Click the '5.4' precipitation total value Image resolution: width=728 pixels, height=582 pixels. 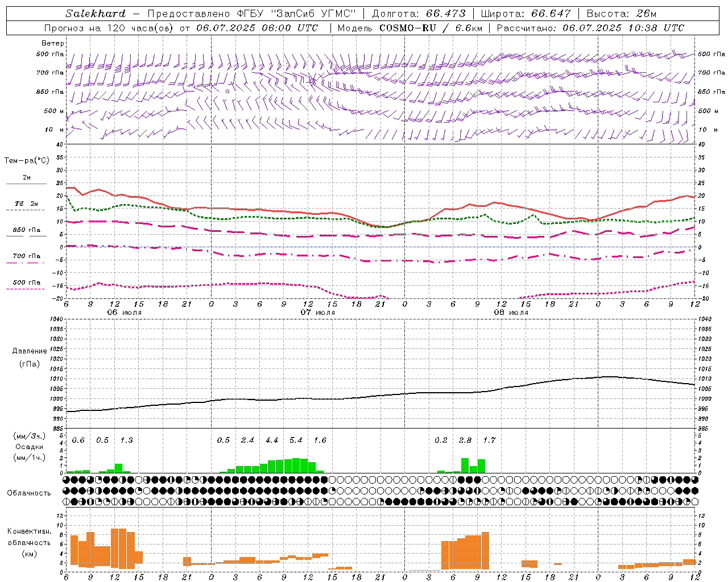[x=296, y=440]
